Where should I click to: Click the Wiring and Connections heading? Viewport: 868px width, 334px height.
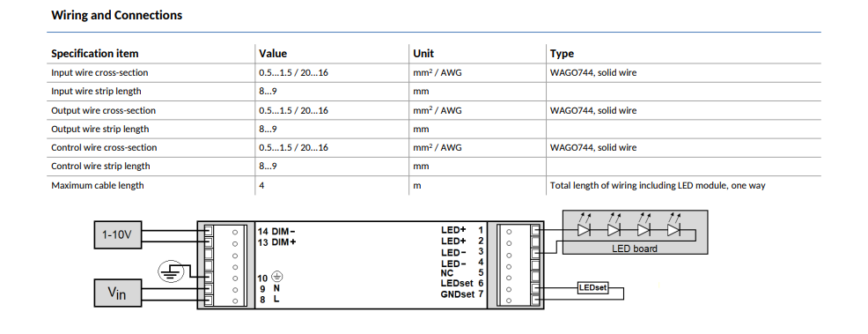tap(117, 15)
